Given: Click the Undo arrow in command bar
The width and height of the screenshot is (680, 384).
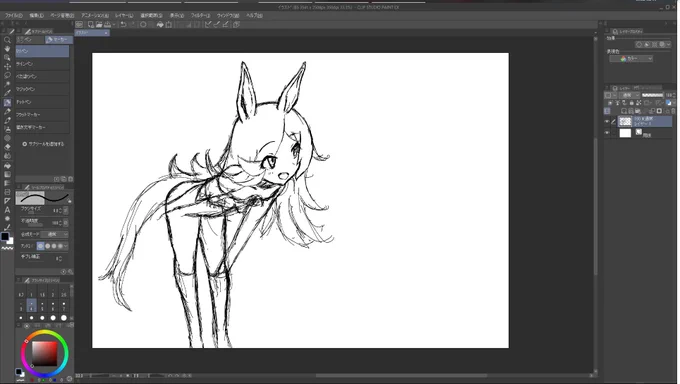Looking at the screenshot, I should 124,25.
